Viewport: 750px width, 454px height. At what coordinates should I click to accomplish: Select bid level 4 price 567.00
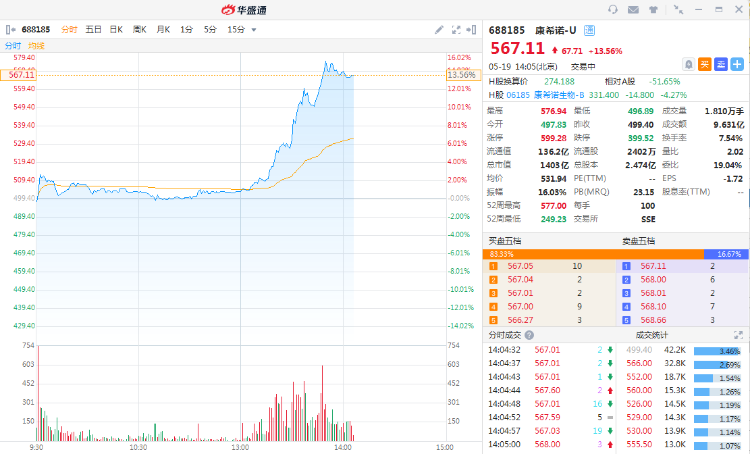[x=520, y=307]
